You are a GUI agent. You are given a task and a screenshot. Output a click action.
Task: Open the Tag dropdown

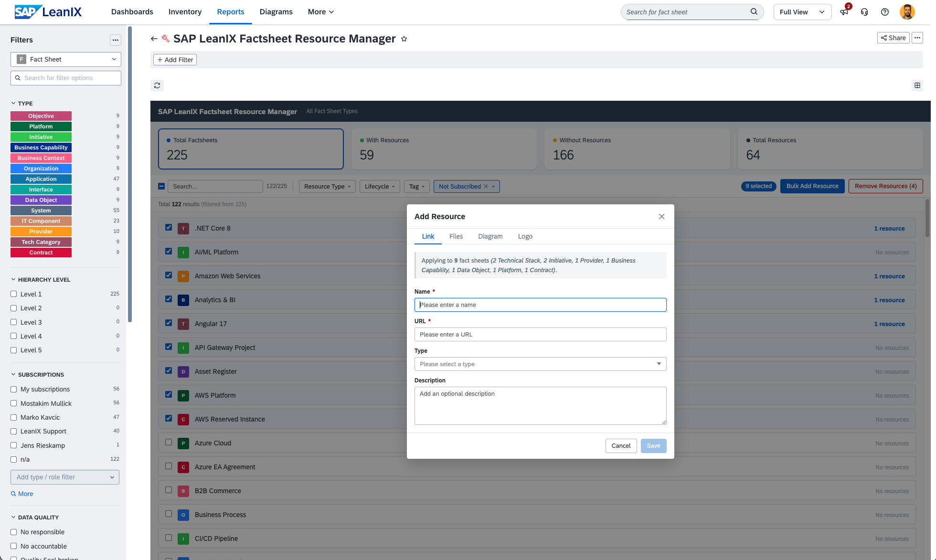click(417, 186)
